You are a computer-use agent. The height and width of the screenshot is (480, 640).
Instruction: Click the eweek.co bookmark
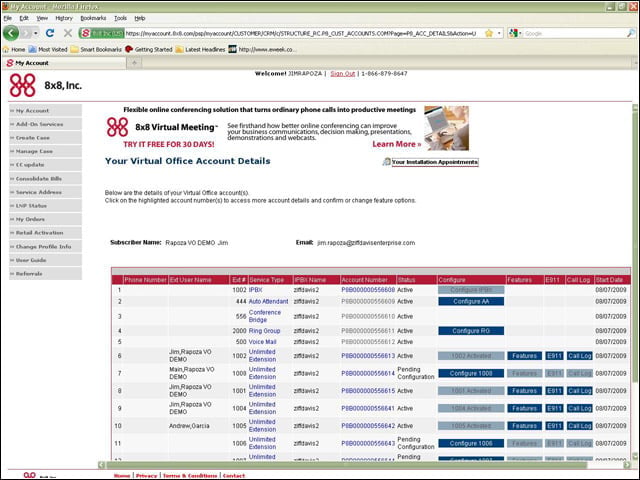[x=262, y=49]
